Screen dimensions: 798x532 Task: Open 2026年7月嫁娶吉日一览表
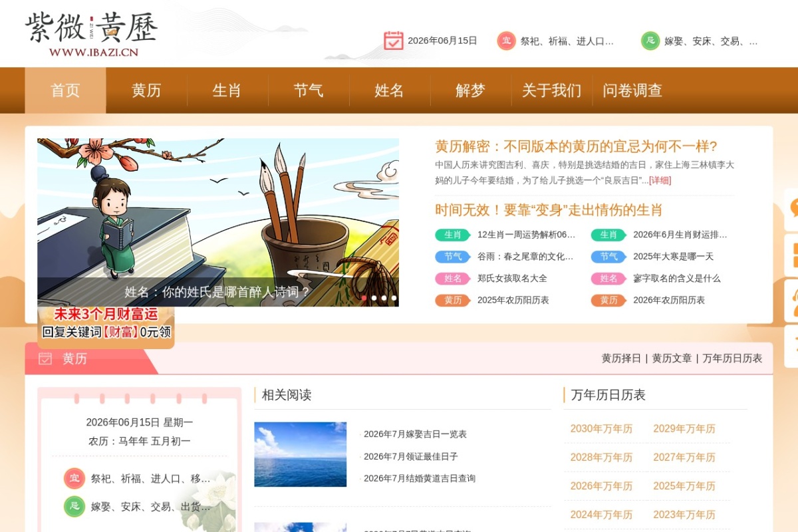coord(415,434)
